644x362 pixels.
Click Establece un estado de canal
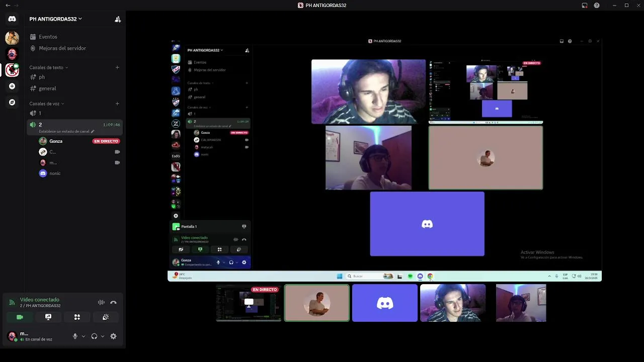66,131
